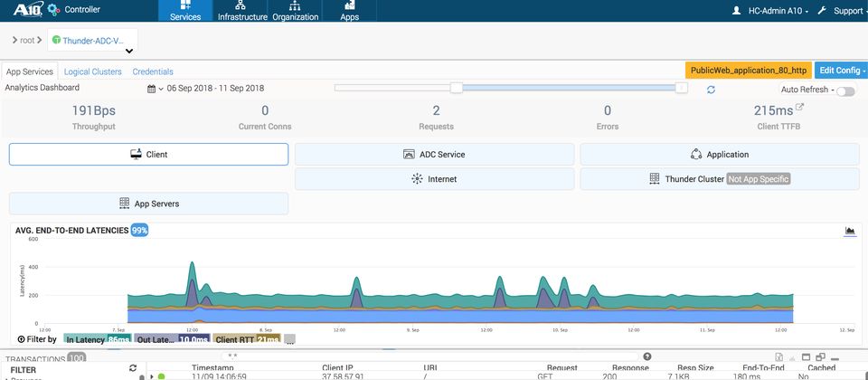
Task: Go to the Organization section
Action: pyautogui.click(x=296, y=11)
